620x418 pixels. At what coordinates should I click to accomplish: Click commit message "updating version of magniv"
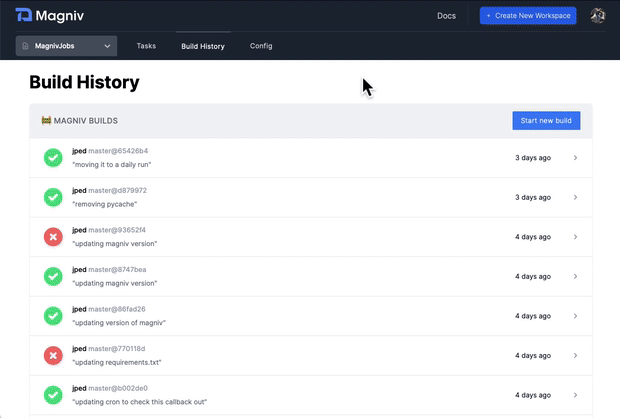tap(119, 323)
